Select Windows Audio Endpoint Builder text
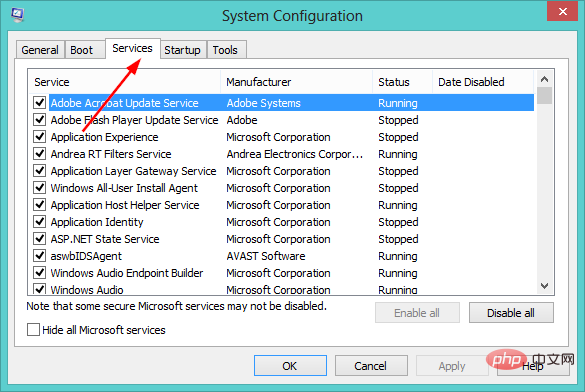 point(127,273)
